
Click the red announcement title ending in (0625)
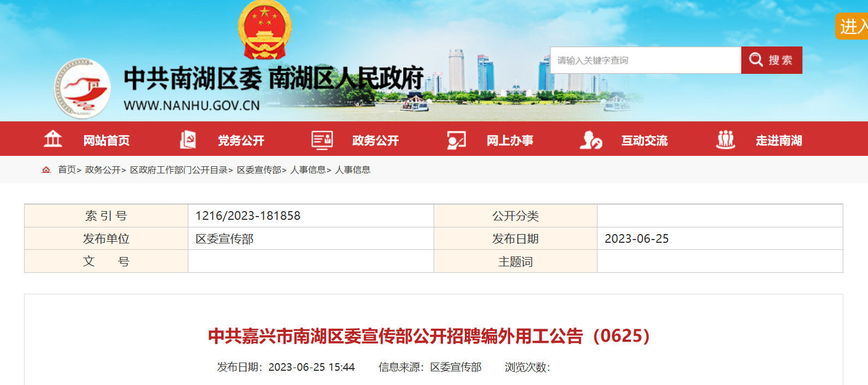click(429, 336)
